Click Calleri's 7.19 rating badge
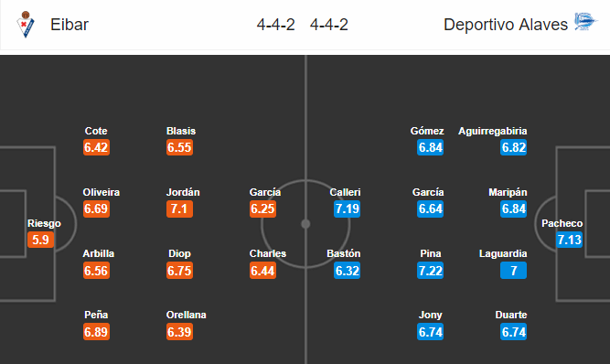 pyautogui.click(x=347, y=209)
